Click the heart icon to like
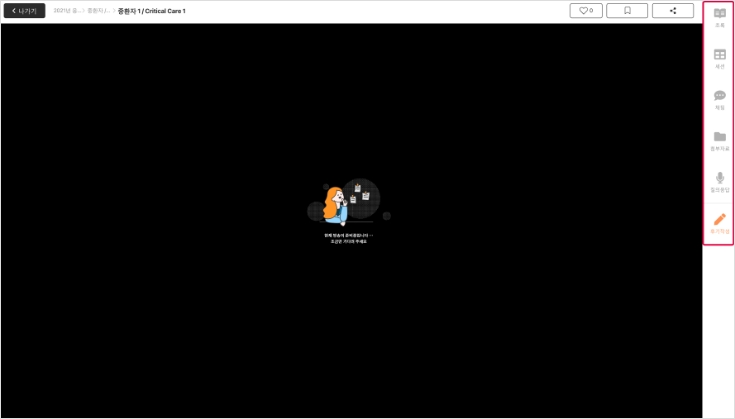Image resolution: width=735 pixels, height=419 pixels. click(583, 11)
